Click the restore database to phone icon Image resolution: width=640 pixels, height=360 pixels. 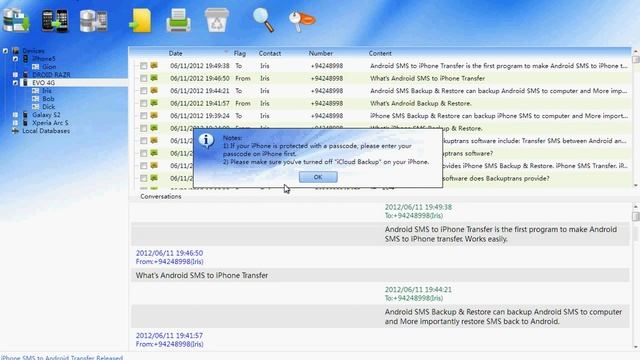click(x=93, y=20)
